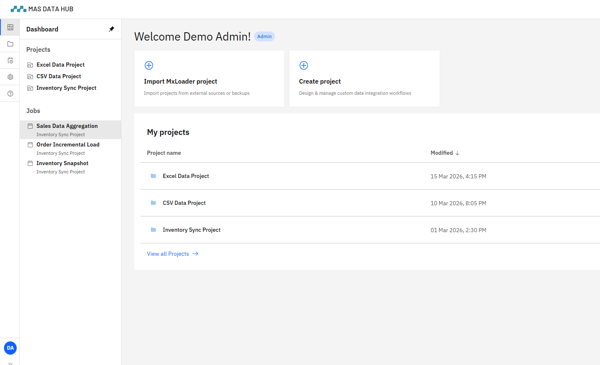The image size is (600, 365).
Task: Click the 01 Mar 2026, 2:30 PM date
Action: click(x=458, y=230)
